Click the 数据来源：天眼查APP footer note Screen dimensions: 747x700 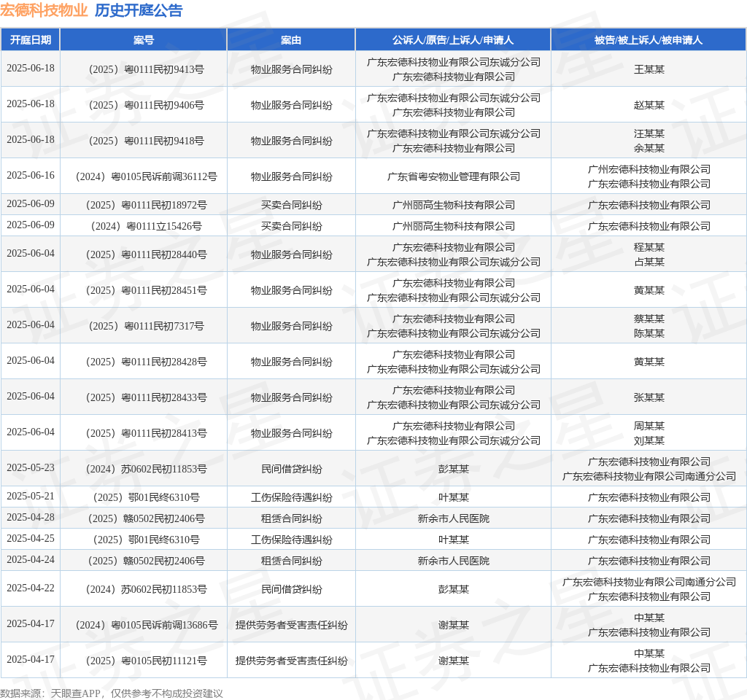112,693
